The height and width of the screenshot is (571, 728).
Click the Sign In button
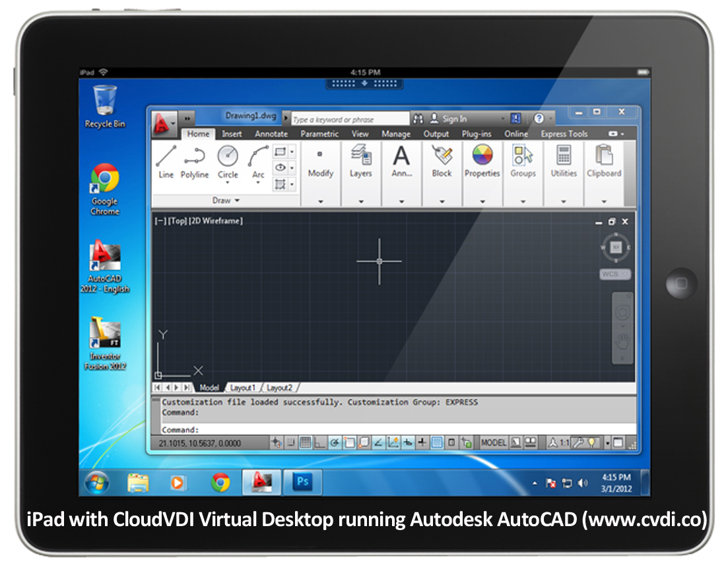click(449, 119)
